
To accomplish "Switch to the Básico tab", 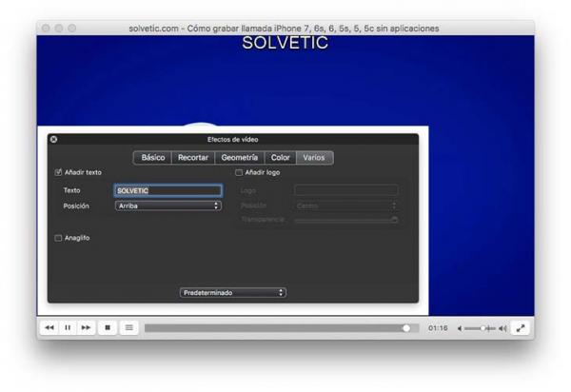I will 153,158.
